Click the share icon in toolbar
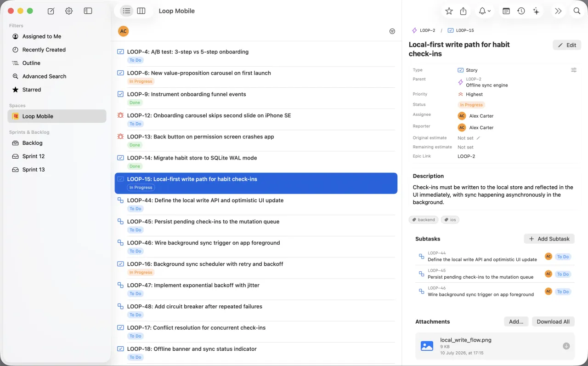 tap(464, 11)
